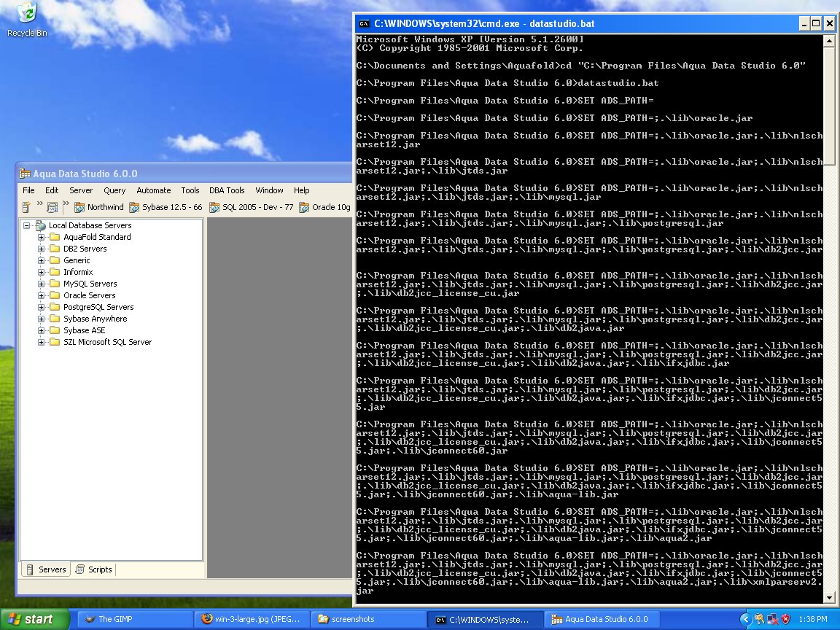
Task: Click second toolbar overflow chevron
Action: (66, 203)
